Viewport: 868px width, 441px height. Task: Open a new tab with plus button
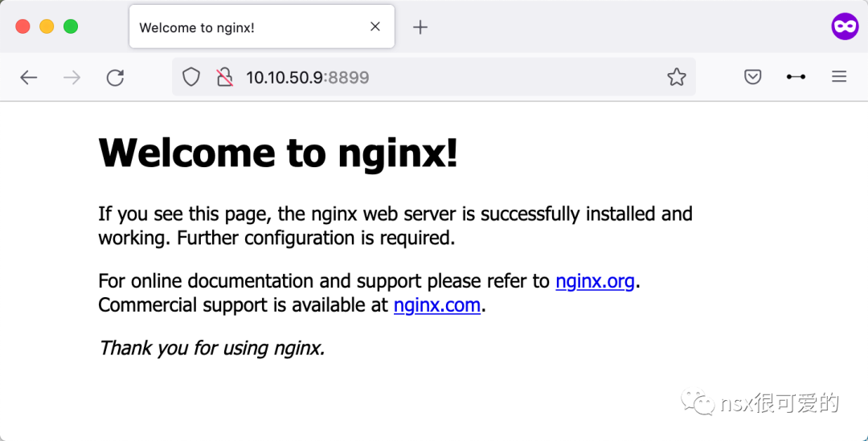pyautogui.click(x=420, y=27)
